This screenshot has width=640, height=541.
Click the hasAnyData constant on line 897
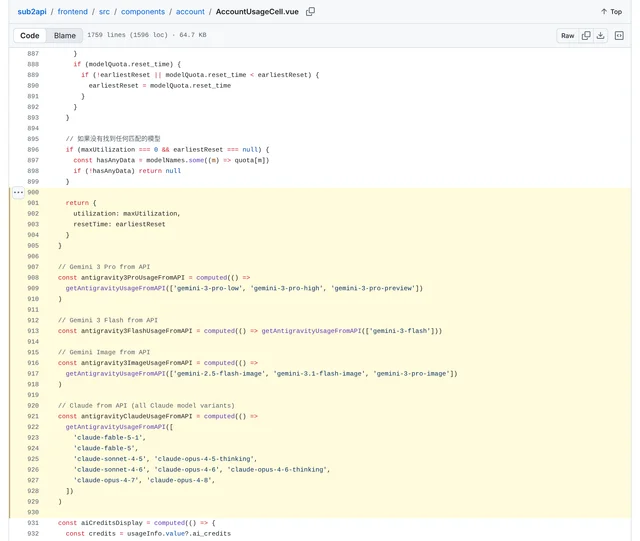[x=116, y=160]
